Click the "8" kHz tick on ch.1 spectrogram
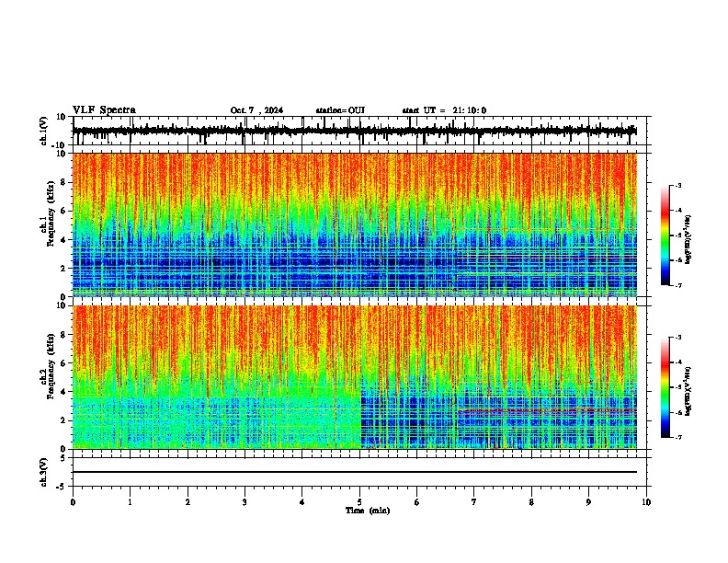The height and width of the screenshot is (563, 728). click(64, 182)
